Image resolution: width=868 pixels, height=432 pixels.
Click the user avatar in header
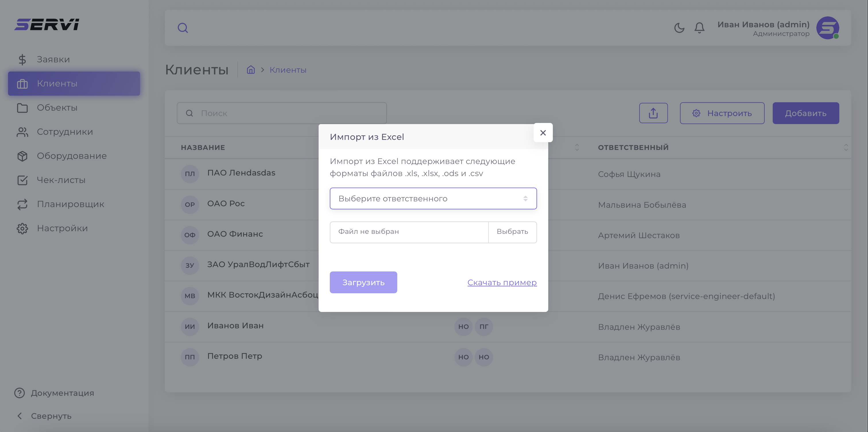827,28
